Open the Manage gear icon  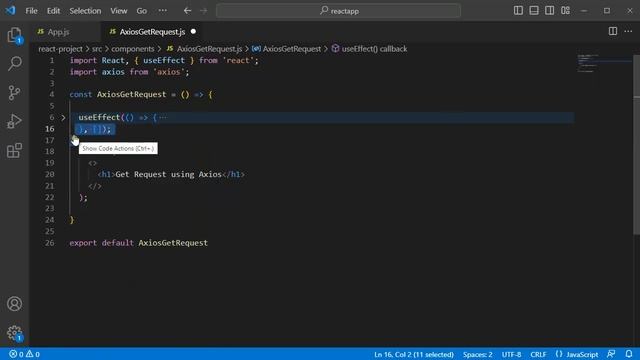(15, 333)
